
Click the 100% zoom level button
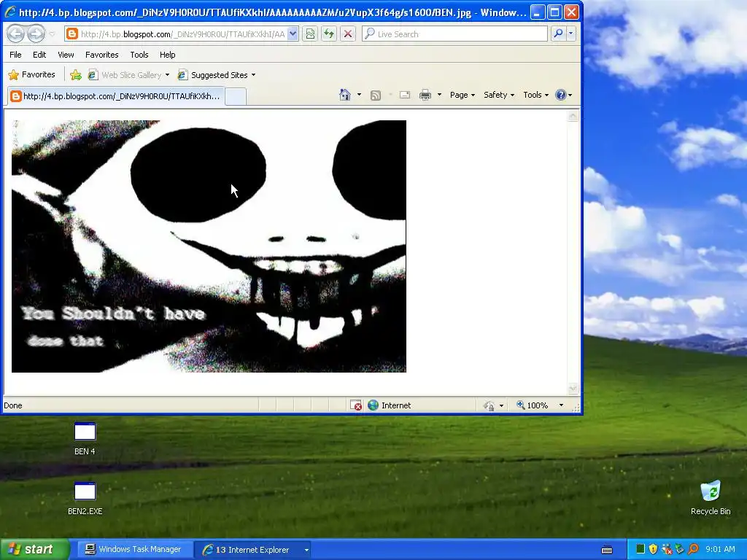533,405
